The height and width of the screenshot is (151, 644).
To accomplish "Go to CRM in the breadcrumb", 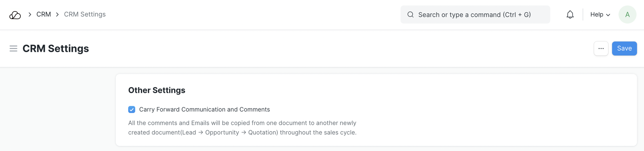I will point(44,14).
